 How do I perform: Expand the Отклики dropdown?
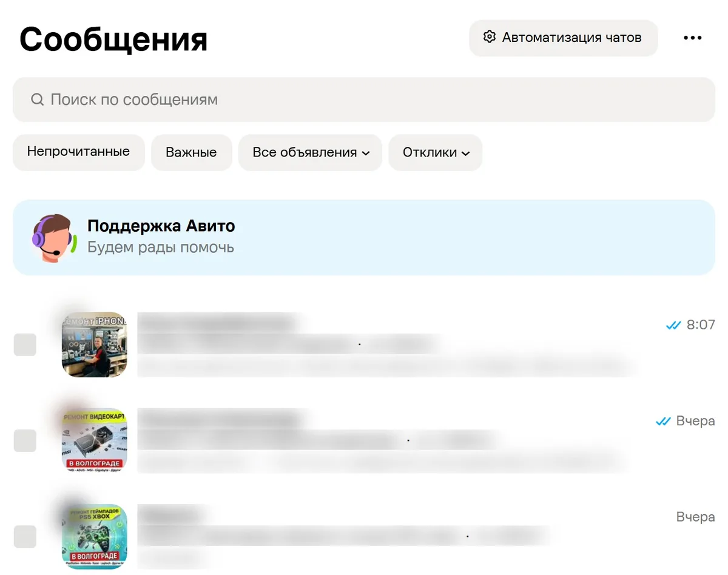(436, 152)
